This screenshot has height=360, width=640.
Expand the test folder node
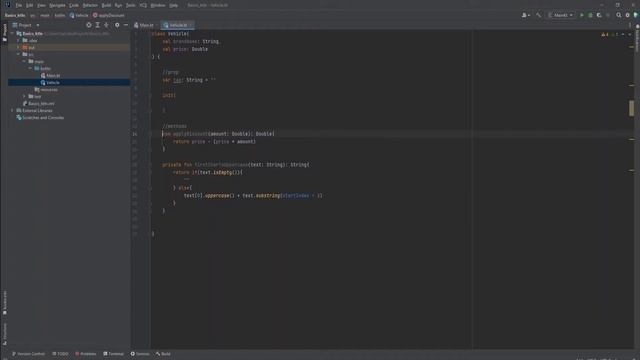point(24,96)
